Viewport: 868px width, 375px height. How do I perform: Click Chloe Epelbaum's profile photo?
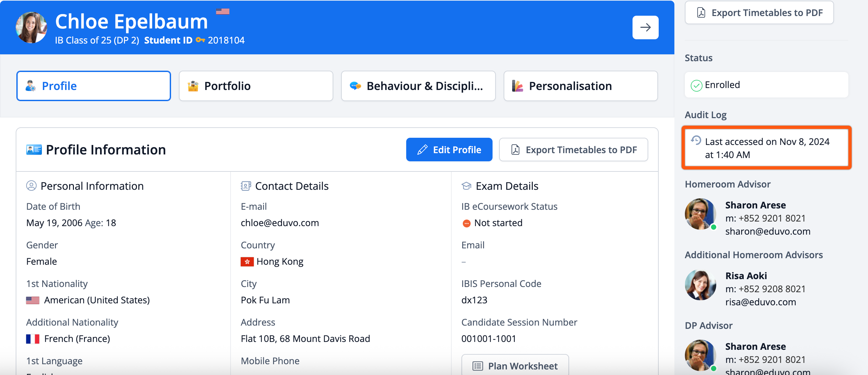(x=31, y=28)
